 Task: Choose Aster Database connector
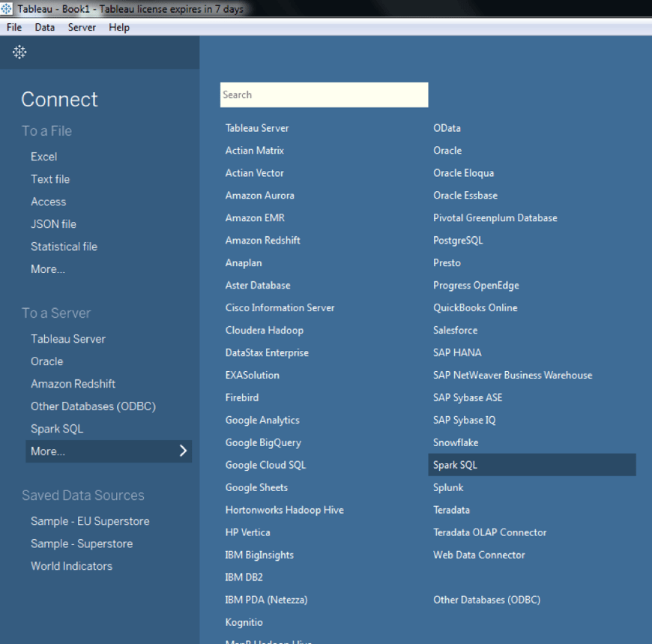[258, 286]
